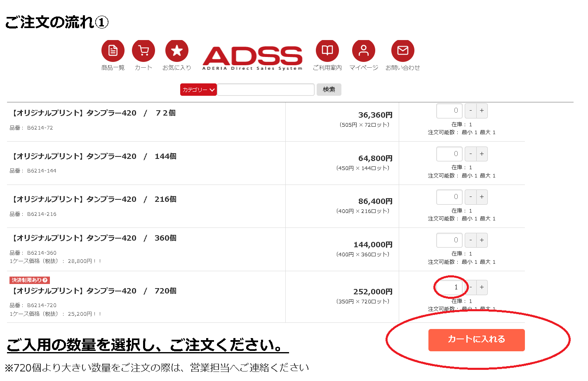
Task: Decrease quantity for the 144個 tumbler
Action: point(470,154)
